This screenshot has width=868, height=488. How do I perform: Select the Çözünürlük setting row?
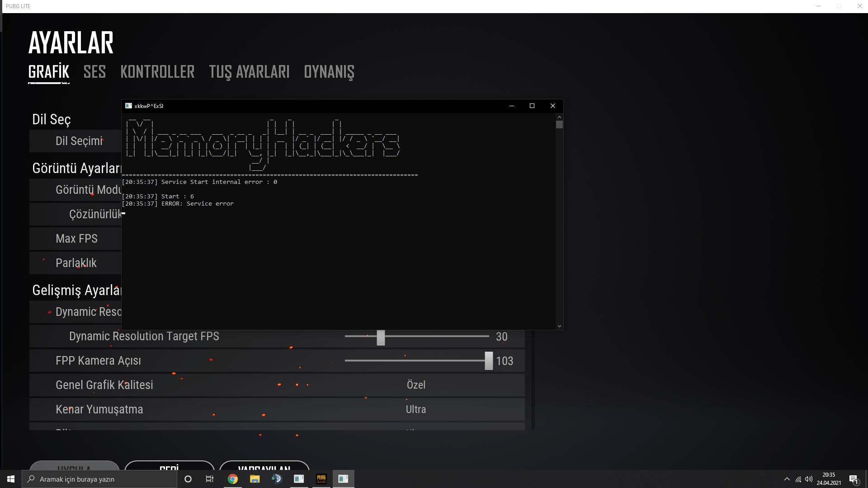tap(75, 214)
